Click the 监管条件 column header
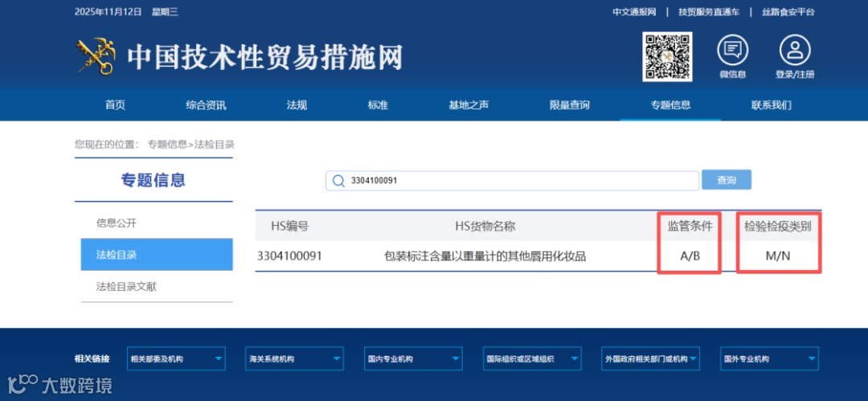Viewport: 868px width, 401px height. [x=690, y=226]
